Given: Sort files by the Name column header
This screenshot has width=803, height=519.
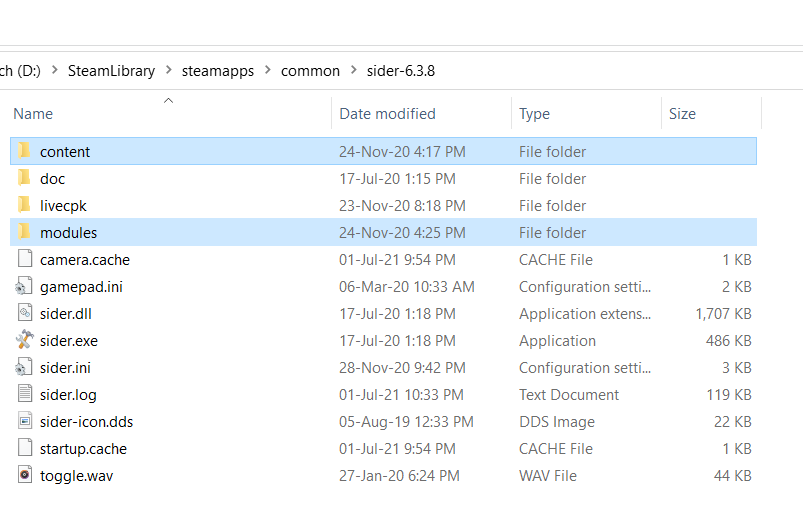Looking at the screenshot, I should (33, 114).
